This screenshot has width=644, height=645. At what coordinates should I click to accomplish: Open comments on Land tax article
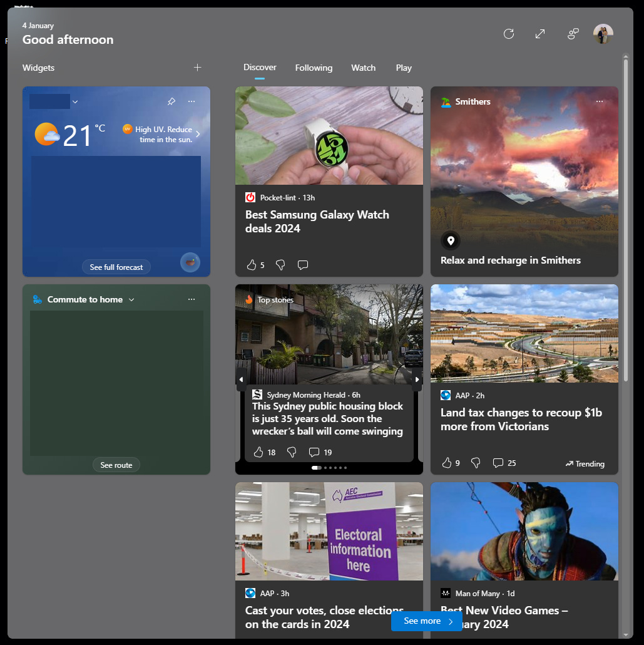click(x=498, y=463)
